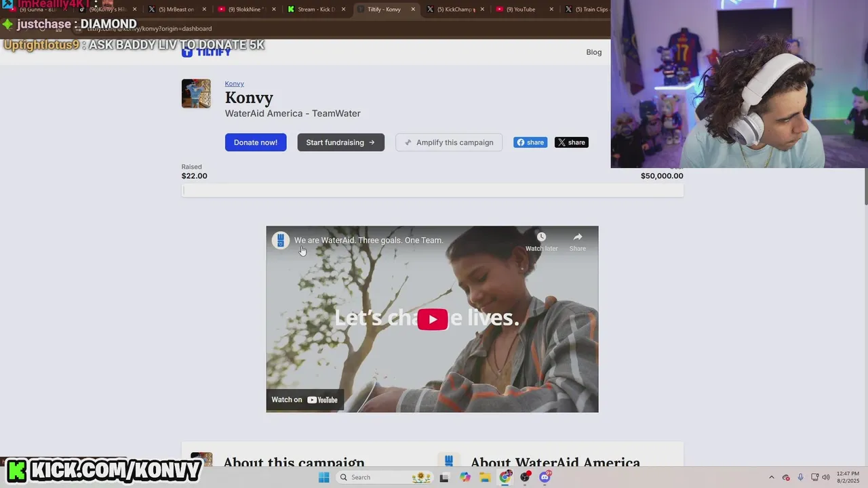Viewport: 868px width, 488px height.
Task: Share campaign on Facebook
Action: (530, 142)
